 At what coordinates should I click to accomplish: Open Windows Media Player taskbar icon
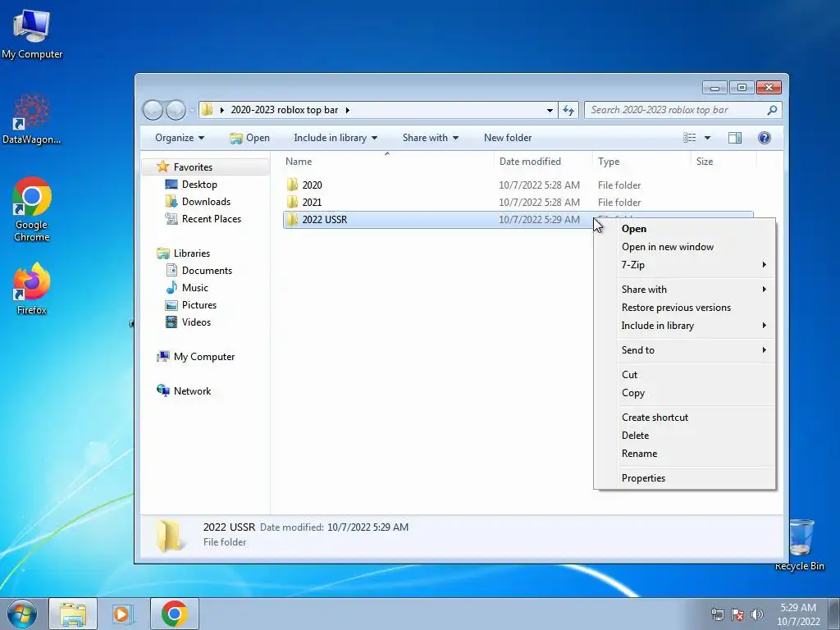pyautogui.click(x=123, y=614)
